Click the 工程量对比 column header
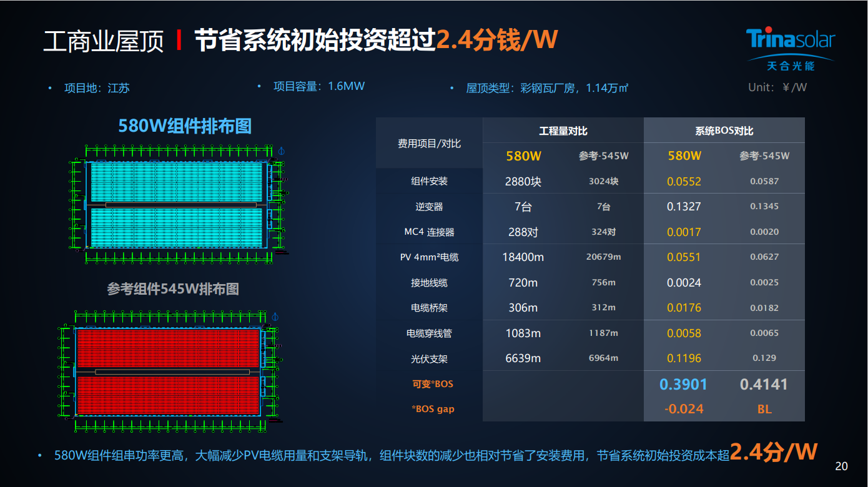The width and height of the screenshot is (868, 487). click(563, 131)
